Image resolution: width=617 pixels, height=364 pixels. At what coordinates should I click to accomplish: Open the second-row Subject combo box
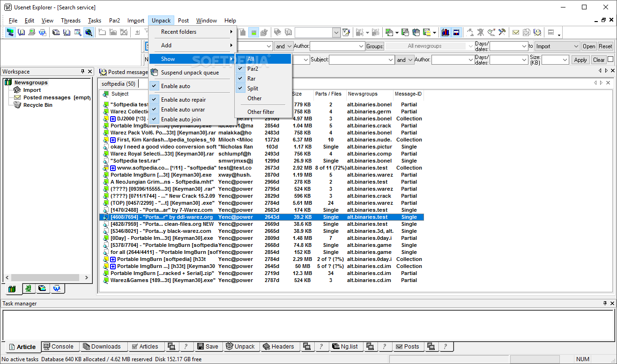click(x=391, y=60)
